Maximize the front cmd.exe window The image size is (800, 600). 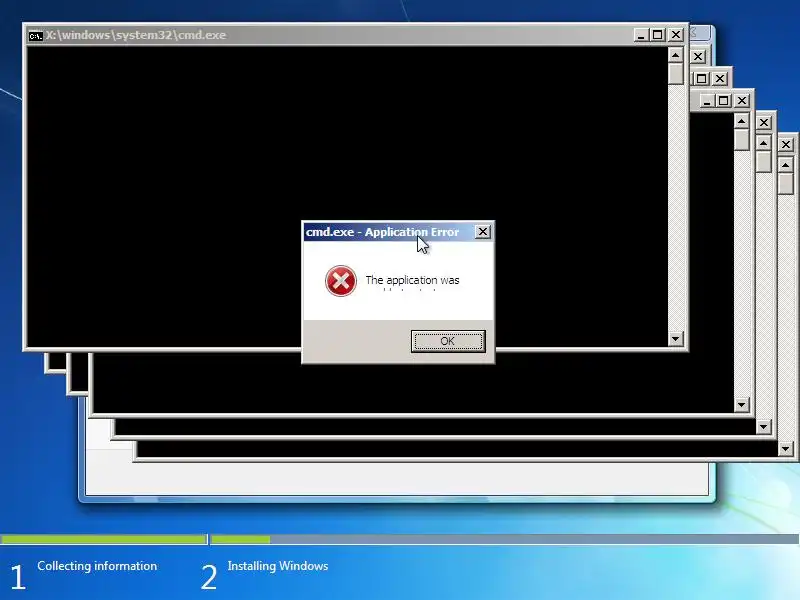point(658,35)
